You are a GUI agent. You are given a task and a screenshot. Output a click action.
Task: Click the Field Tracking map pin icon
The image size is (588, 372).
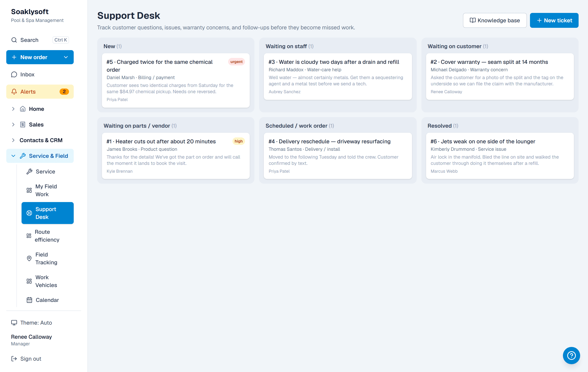click(x=29, y=258)
